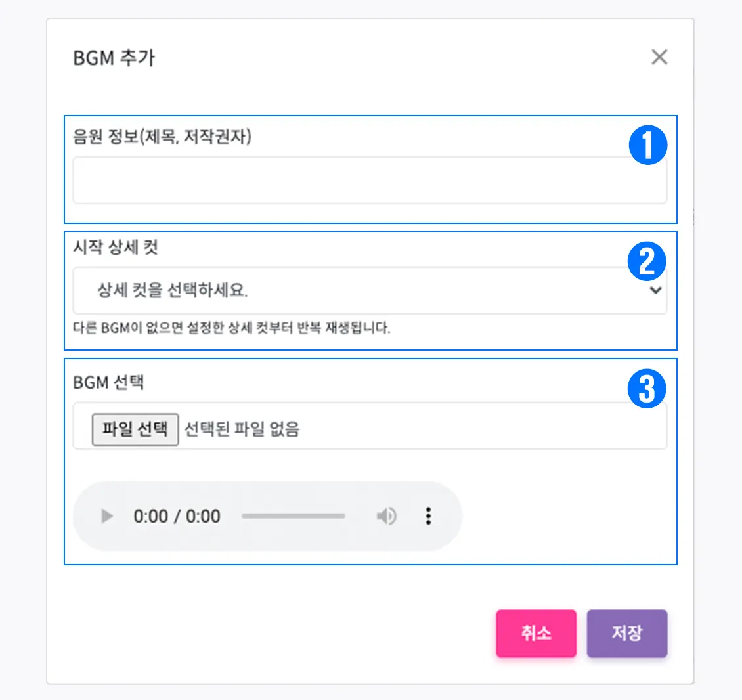This screenshot has width=742, height=700.
Task: Save the BGM with 저장 button
Action: point(627,633)
